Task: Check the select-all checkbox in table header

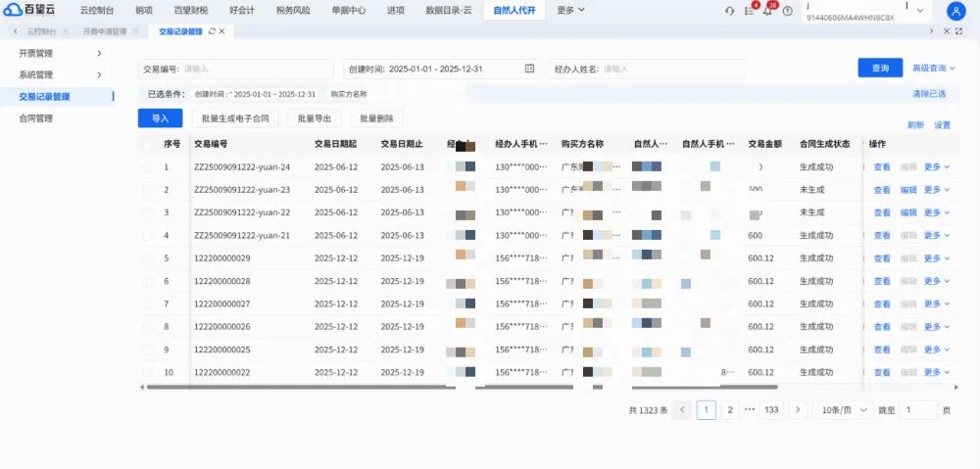Action: pos(147,144)
